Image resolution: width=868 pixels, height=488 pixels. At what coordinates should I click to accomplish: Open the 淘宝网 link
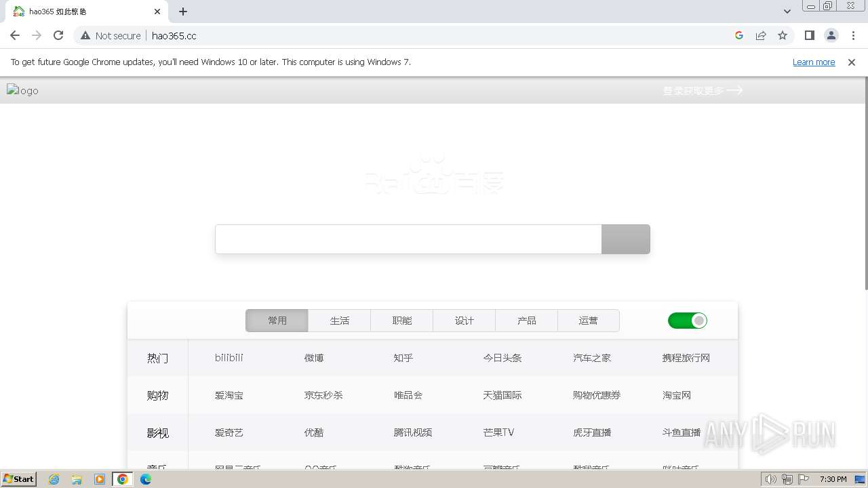[677, 395]
